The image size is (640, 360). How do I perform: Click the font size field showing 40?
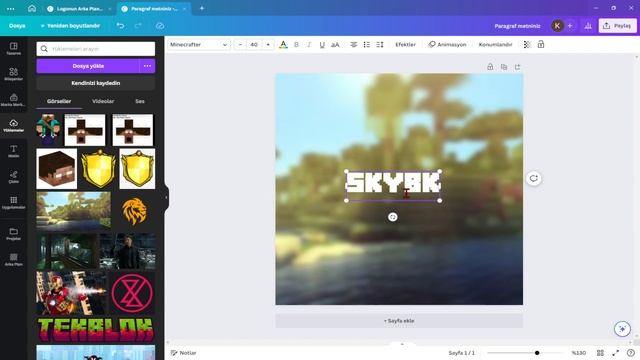point(254,44)
